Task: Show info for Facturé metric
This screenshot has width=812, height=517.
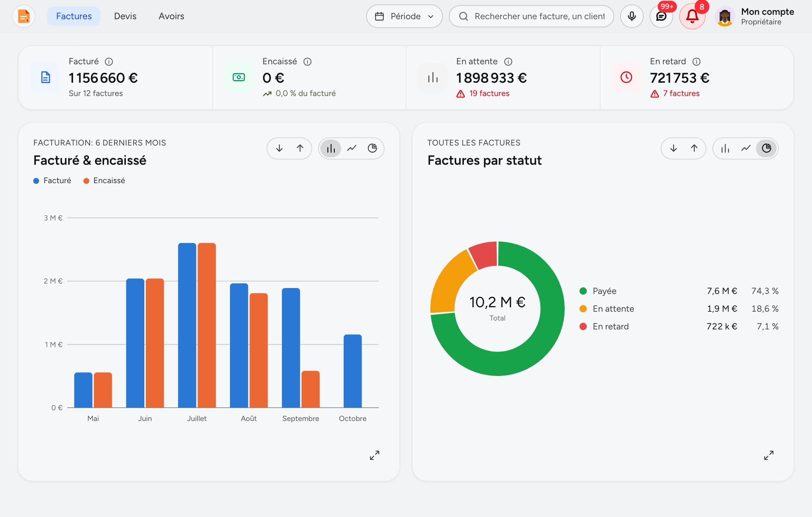Action: coord(109,62)
